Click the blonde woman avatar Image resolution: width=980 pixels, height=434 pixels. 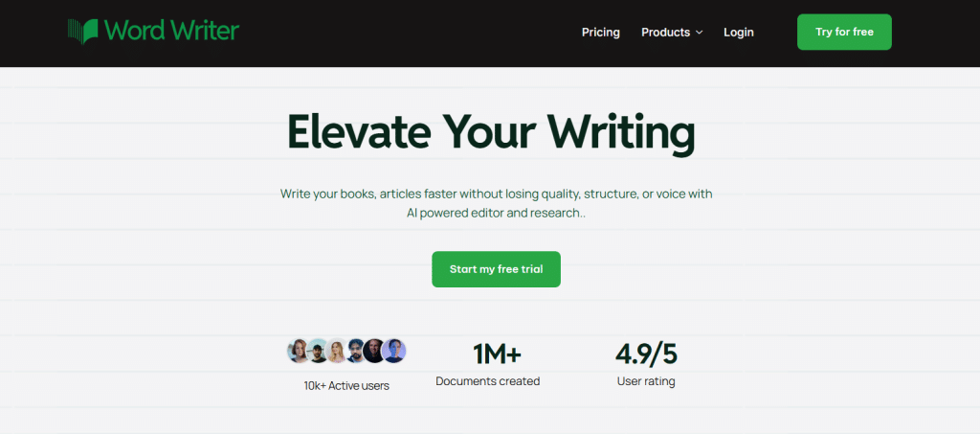coord(337,351)
